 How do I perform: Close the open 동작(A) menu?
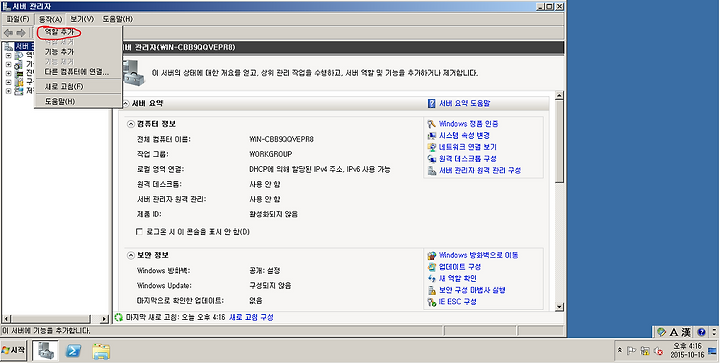(51, 19)
